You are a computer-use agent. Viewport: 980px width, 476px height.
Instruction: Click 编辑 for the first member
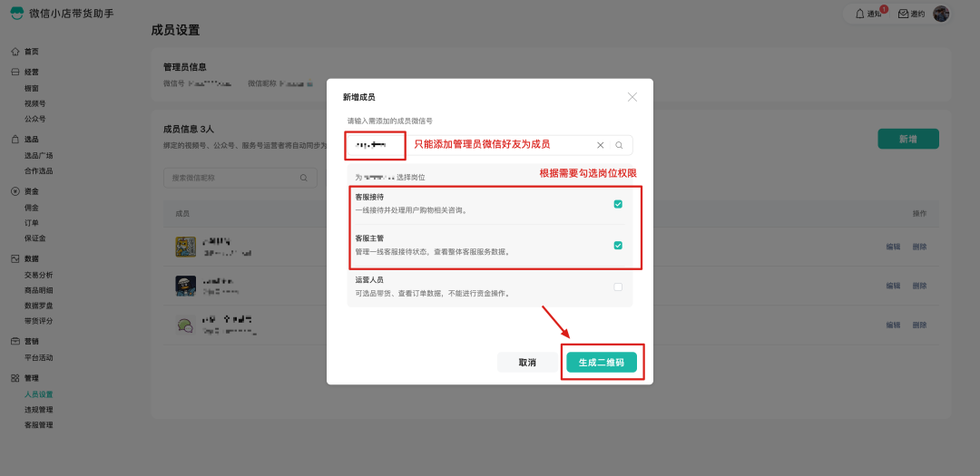(893, 247)
